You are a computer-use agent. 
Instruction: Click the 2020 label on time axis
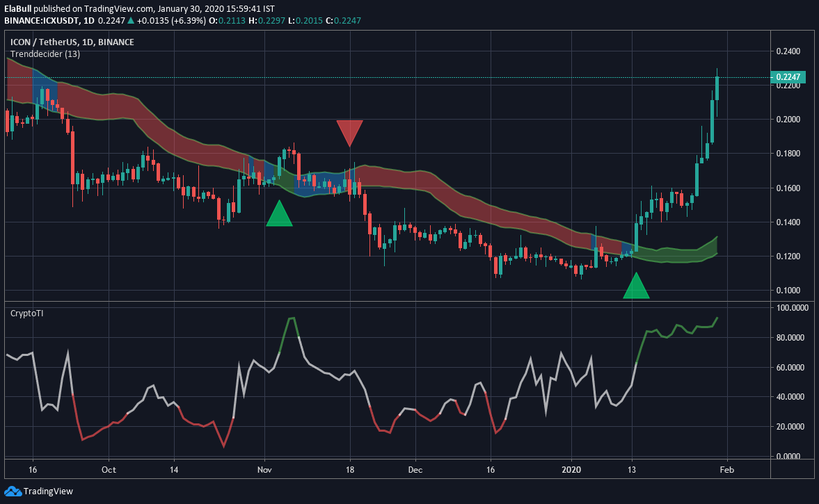coord(571,469)
